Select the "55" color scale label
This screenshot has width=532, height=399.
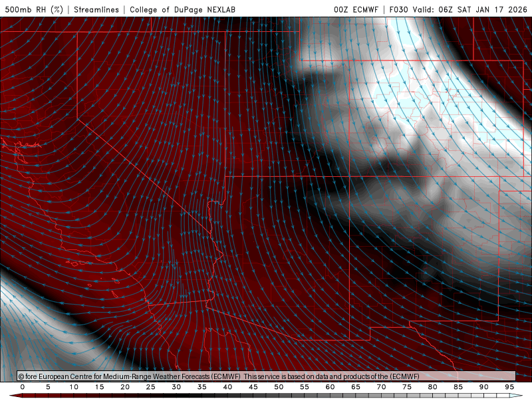(x=305, y=387)
